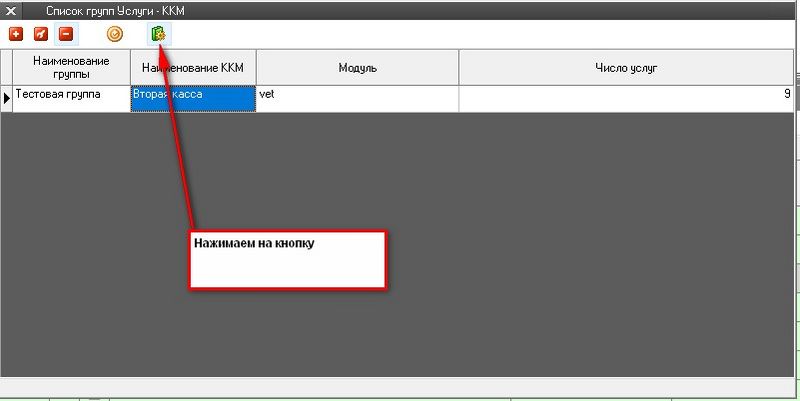Click the Число услуг column header
This screenshot has width=800, height=401.
coord(626,68)
